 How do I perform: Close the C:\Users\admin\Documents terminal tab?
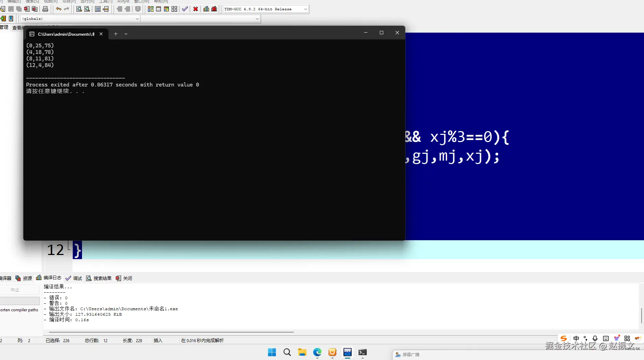101,34
